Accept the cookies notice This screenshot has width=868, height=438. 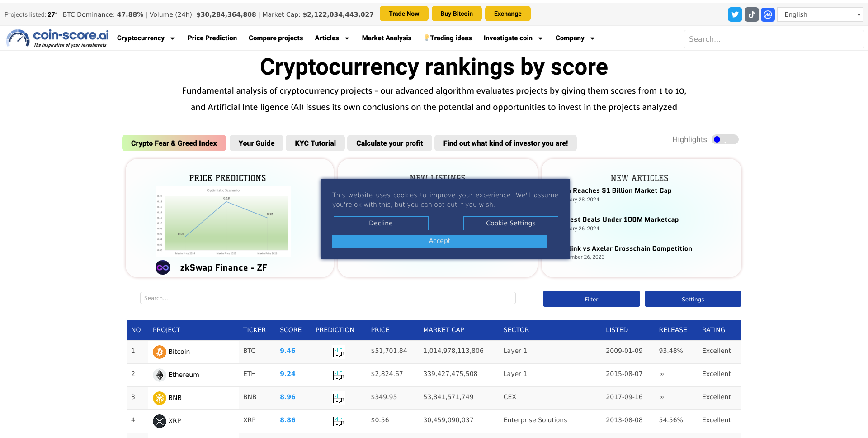(x=439, y=241)
